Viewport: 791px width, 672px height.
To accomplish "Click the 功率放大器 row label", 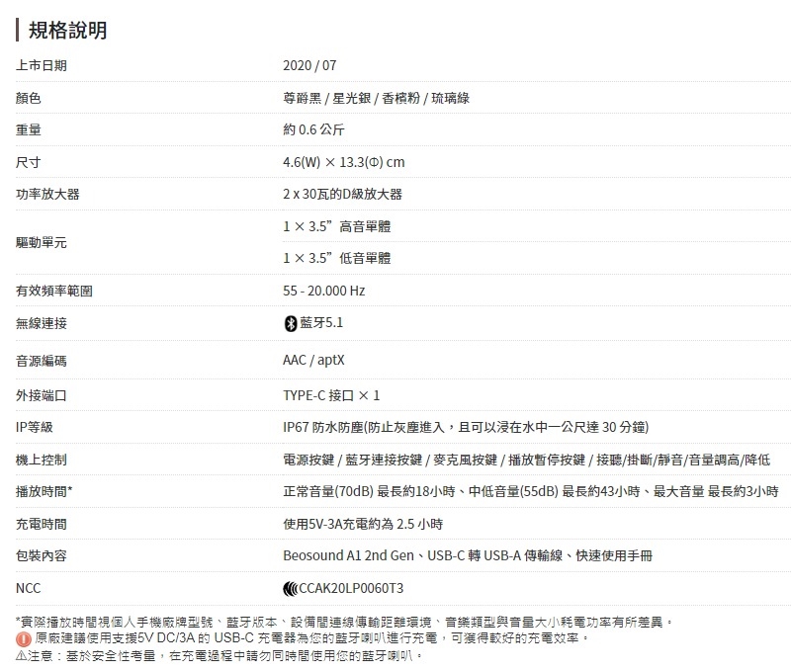I will tap(47, 194).
